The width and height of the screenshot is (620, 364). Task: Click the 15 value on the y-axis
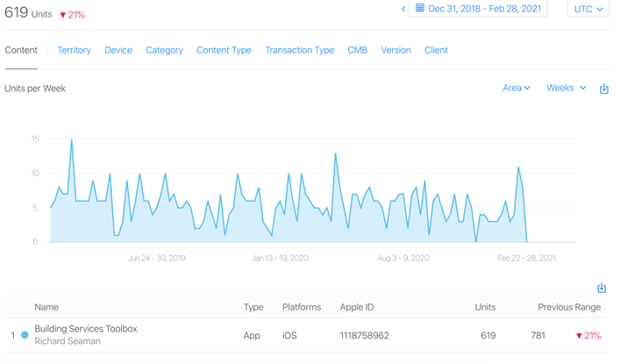[x=35, y=139]
